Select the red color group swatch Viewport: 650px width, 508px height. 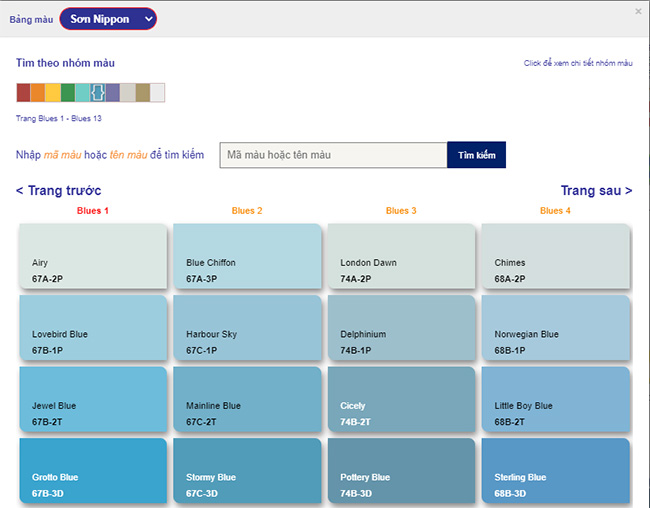click(x=24, y=92)
